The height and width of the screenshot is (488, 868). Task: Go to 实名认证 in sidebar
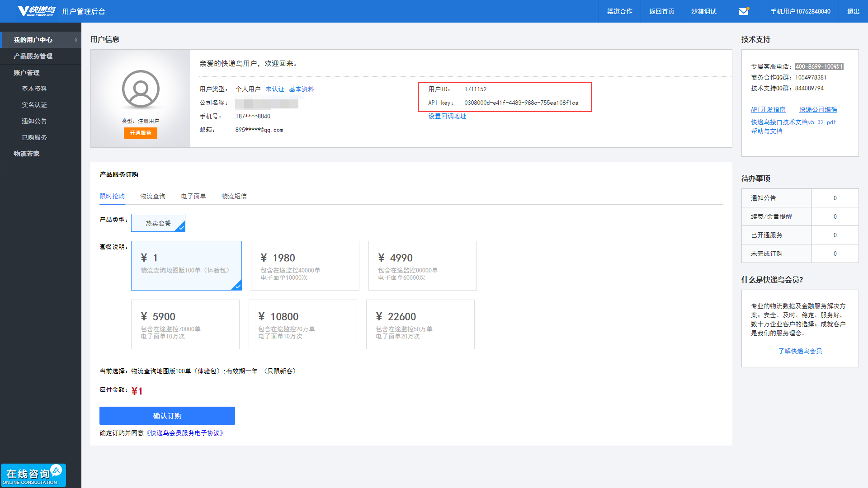point(34,105)
